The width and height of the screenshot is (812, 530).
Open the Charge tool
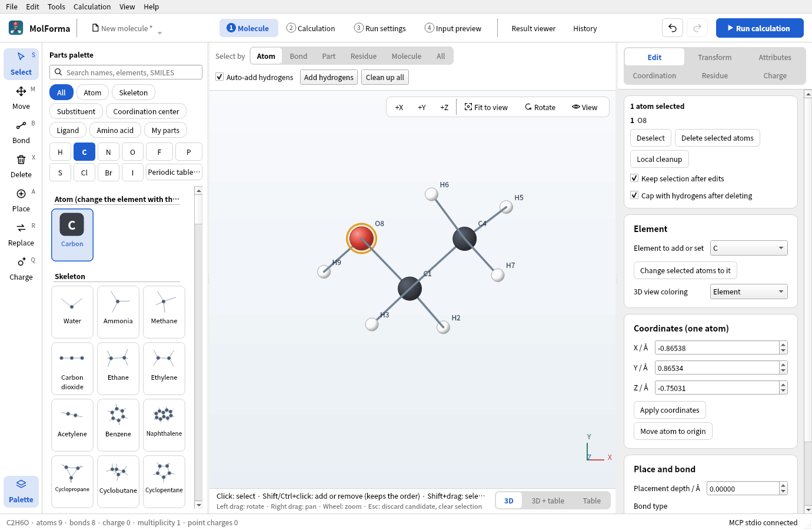point(21,269)
